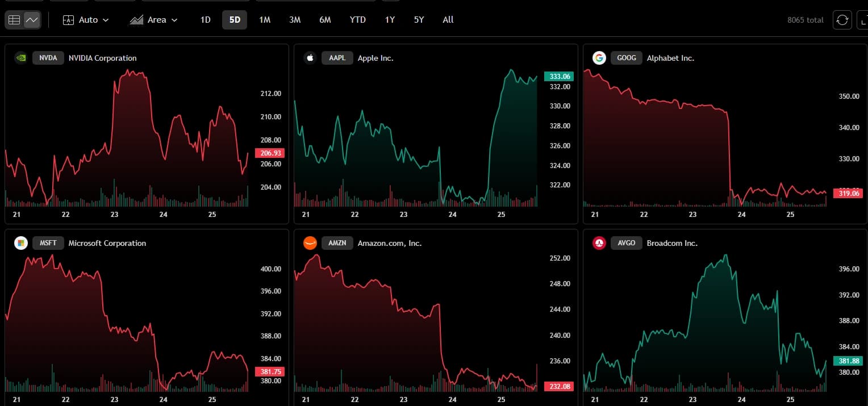868x406 pixels.
Task: Open the Broadcom Inc. name link
Action: tap(672, 243)
